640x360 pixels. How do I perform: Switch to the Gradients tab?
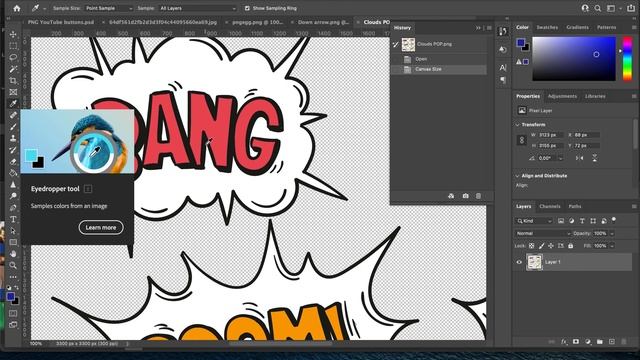click(577, 27)
